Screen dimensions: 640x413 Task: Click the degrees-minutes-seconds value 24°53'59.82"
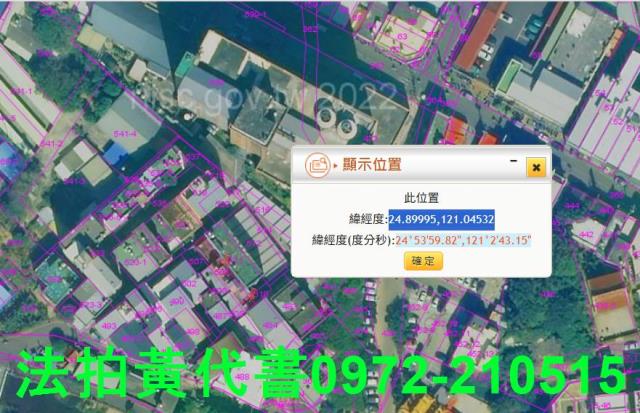click(429, 240)
